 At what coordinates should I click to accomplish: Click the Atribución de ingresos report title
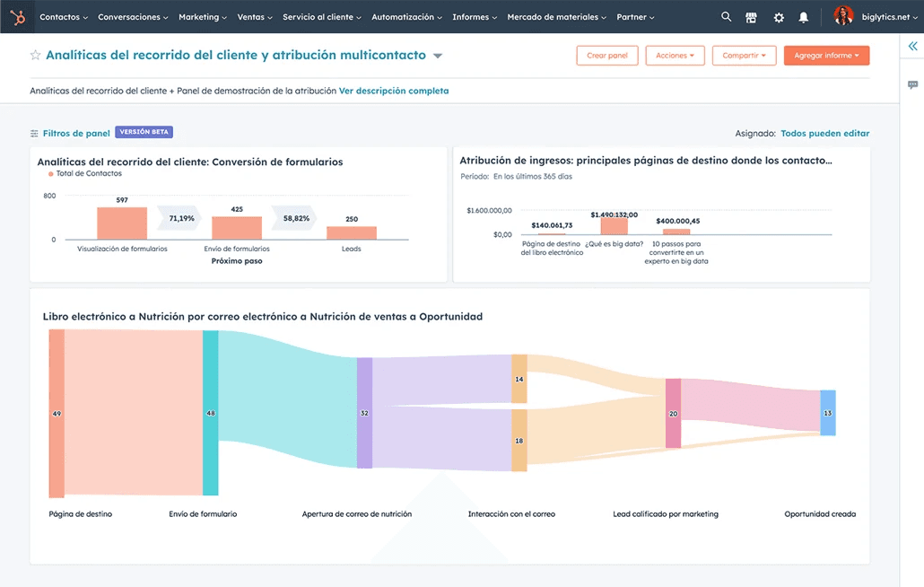[x=646, y=161]
